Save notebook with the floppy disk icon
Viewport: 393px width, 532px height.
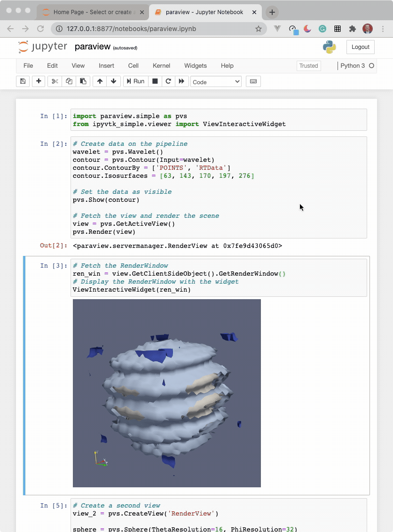click(23, 81)
